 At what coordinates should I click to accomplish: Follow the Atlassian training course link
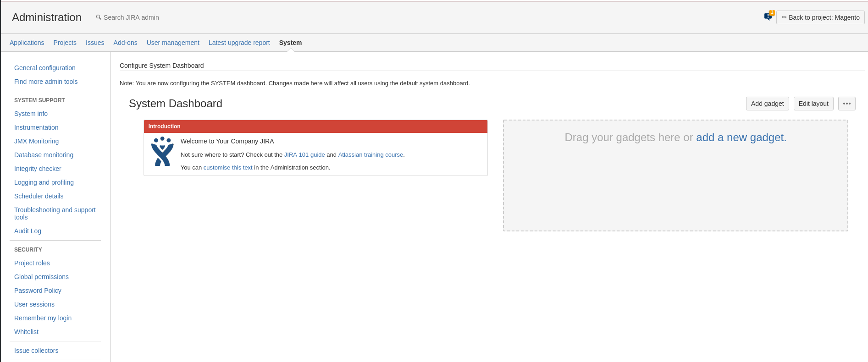click(370, 155)
